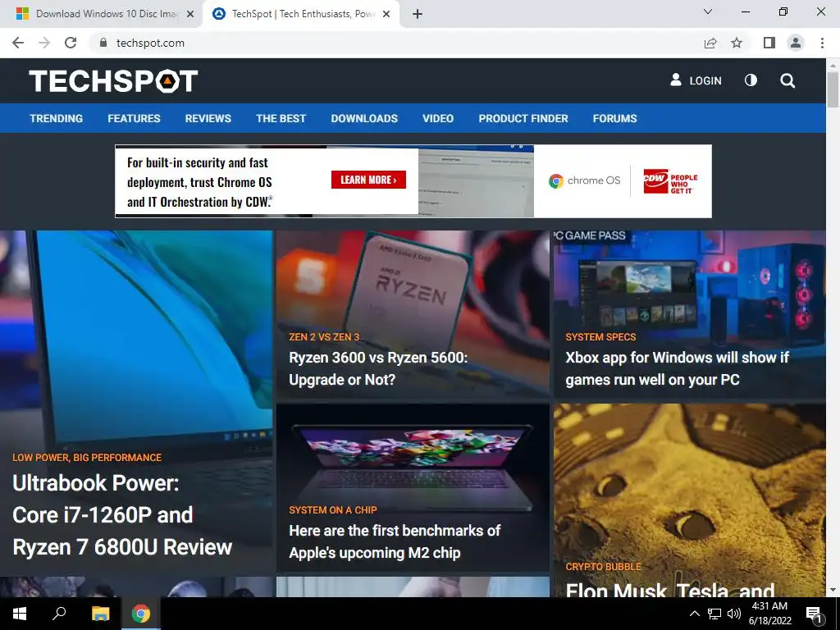Click the SYSTEM ON A CHIP label
This screenshot has height=630, width=840.
333,510
